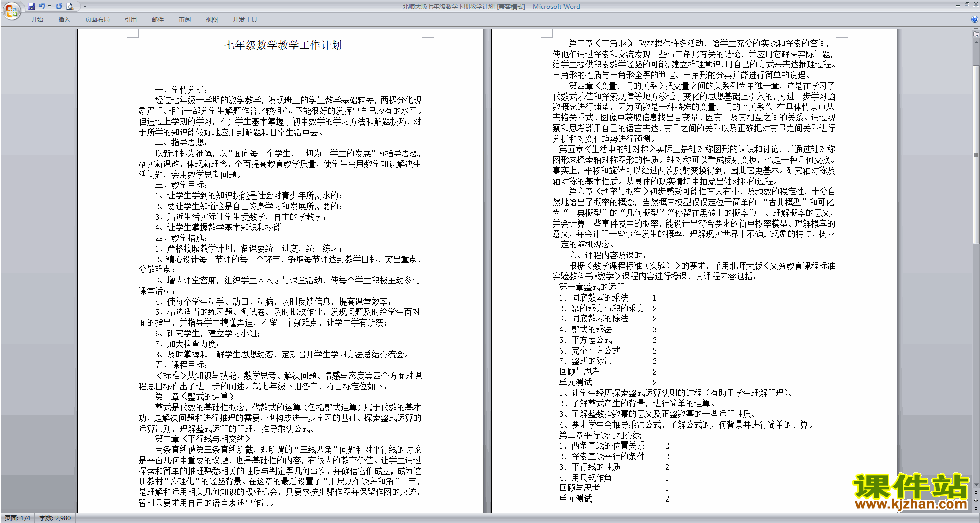Viewport: 980px width, 523px height.
Task: Click the line 4、让学生掌握数学基本知识和技能
Action: pos(218,227)
